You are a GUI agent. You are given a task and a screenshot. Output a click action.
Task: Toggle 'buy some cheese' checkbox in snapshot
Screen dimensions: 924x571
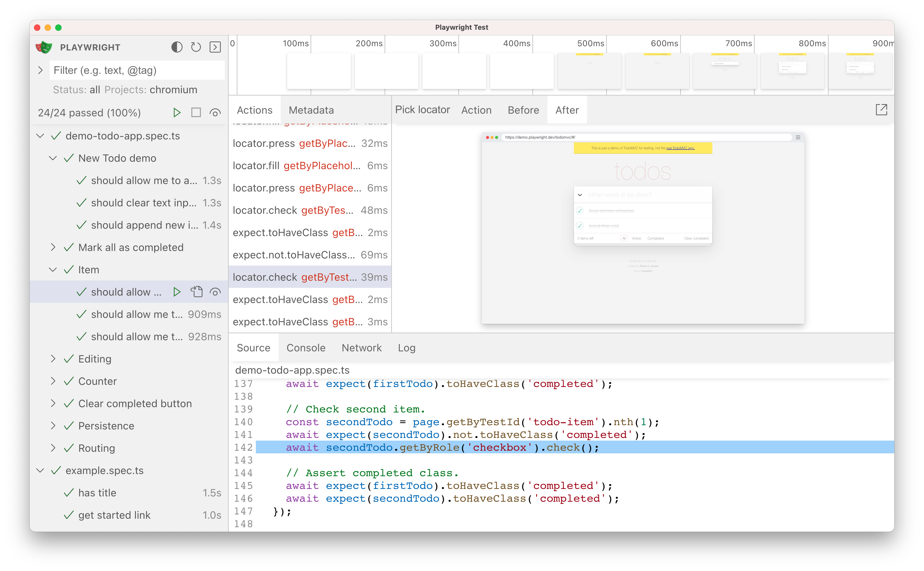(x=580, y=211)
